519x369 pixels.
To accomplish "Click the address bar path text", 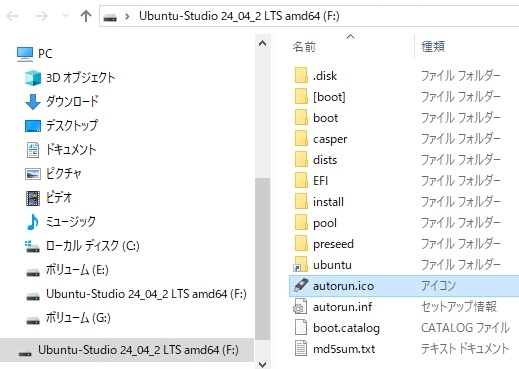I will coord(239,16).
